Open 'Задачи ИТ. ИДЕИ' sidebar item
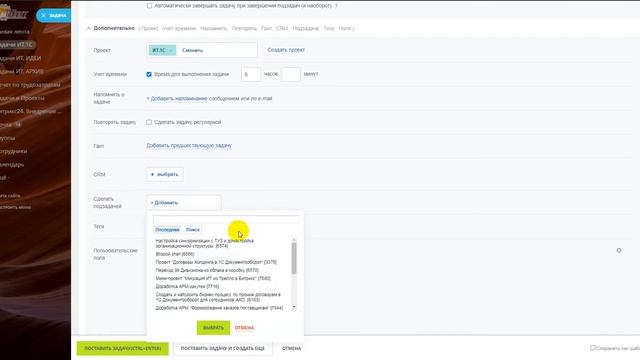This screenshot has height=360, width=640. point(20,58)
